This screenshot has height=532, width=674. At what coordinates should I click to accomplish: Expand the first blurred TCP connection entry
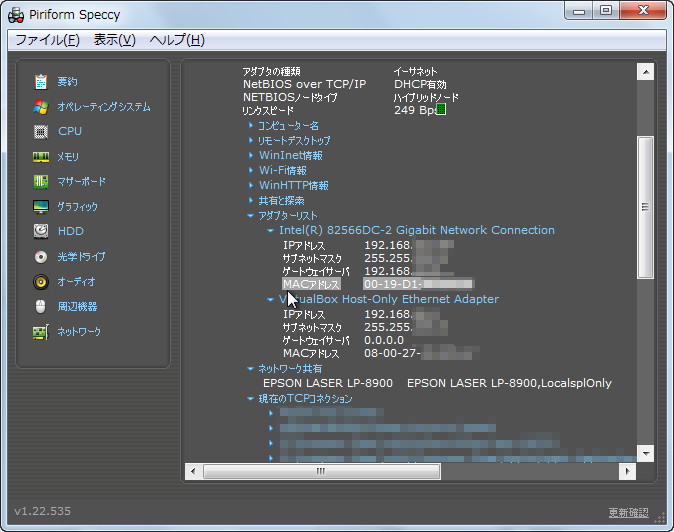(x=271, y=413)
